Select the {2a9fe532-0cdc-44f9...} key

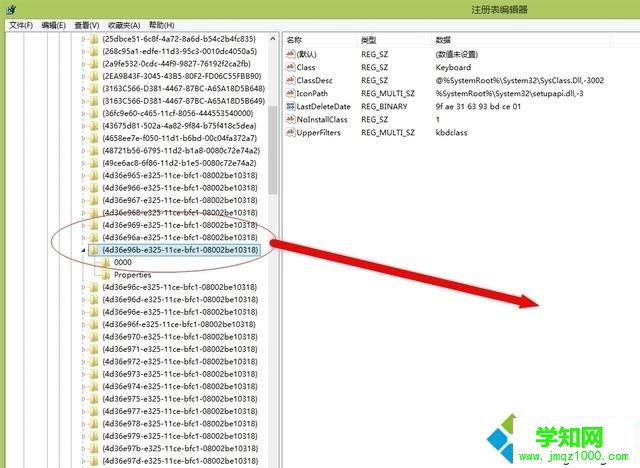176,64
